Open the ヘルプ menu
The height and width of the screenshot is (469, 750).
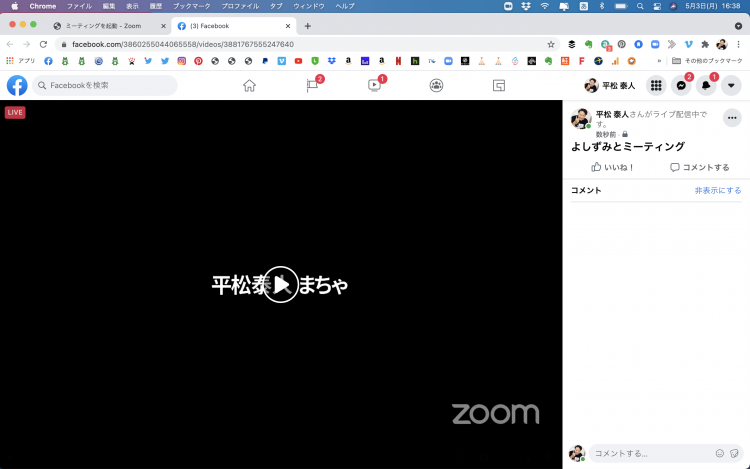coord(344,6)
